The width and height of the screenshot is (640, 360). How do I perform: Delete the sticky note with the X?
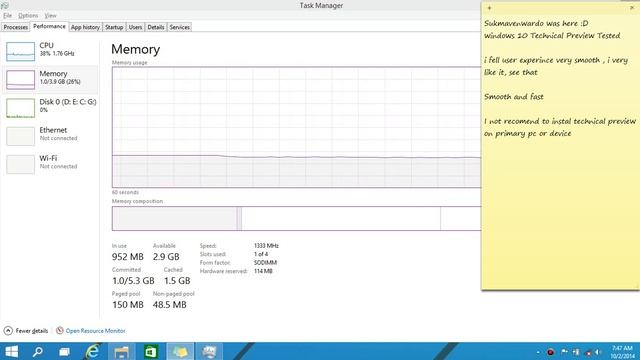click(632, 8)
